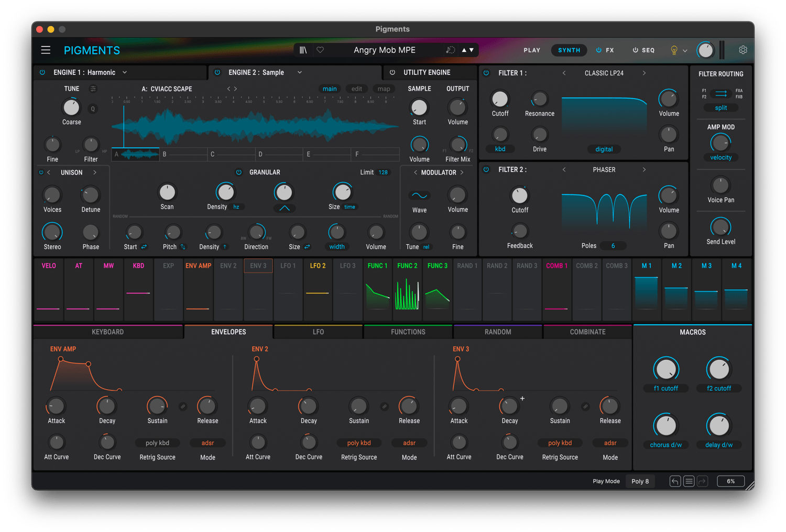
Task: Click the link icon in ENV AMP
Action: tap(183, 406)
